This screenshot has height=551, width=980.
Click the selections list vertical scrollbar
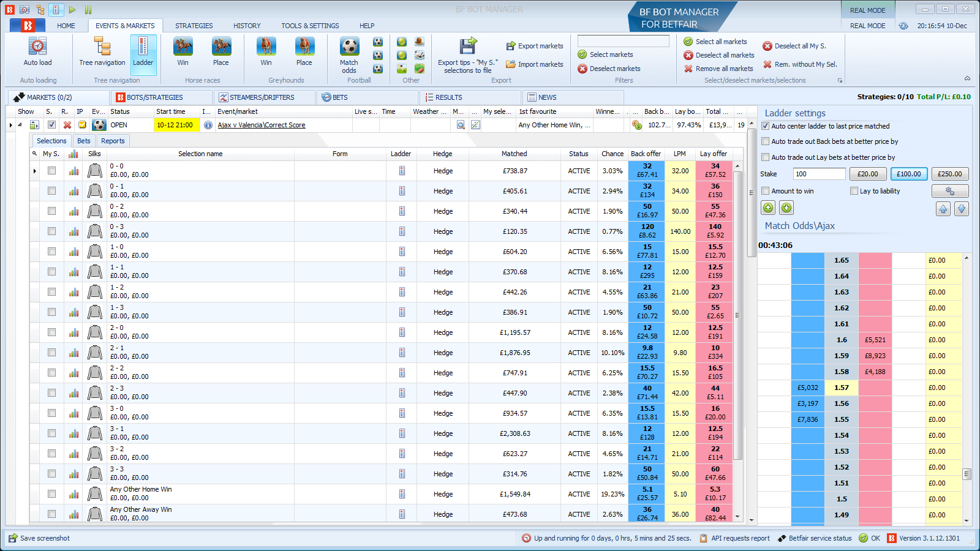(737, 315)
